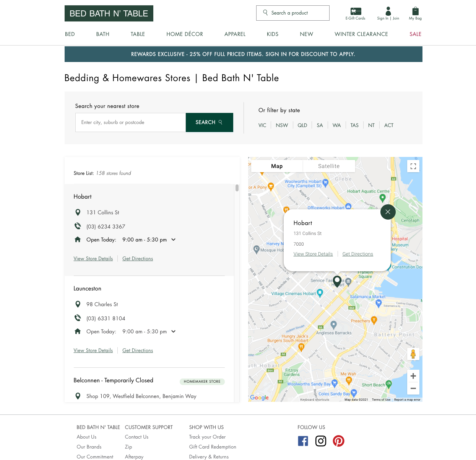The width and height of the screenshot is (476, 460).
Task: Click the Village Cinemas Hobart map marker
Action: click(320, 293)
